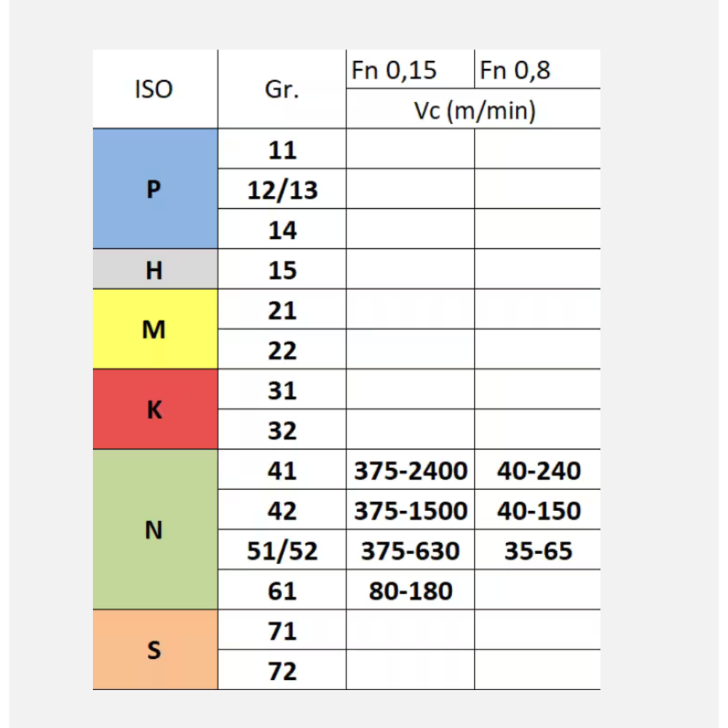Select the Gr. column header
The width and height of the screenshot is (728, 728).
point(282,90)
